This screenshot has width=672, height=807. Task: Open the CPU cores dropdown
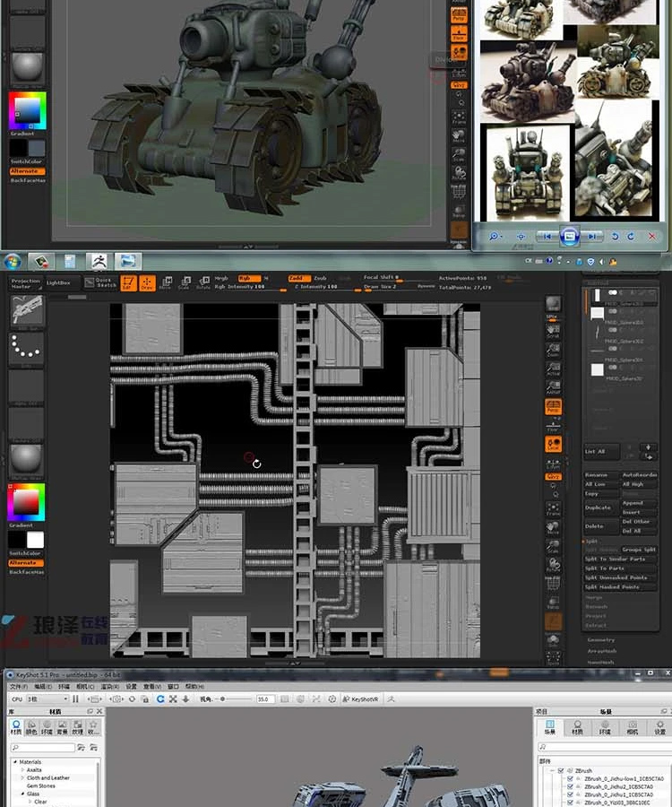(47, 699)
